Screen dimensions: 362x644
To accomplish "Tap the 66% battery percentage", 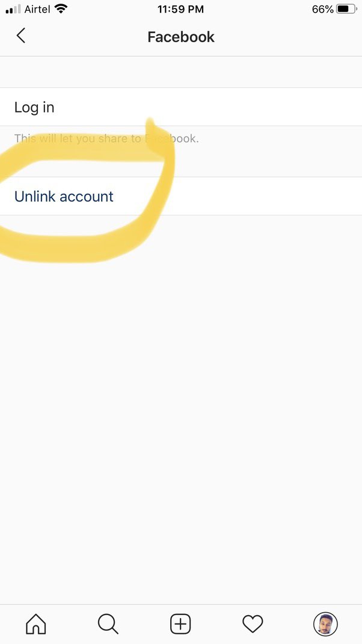I will coord(322,9).
